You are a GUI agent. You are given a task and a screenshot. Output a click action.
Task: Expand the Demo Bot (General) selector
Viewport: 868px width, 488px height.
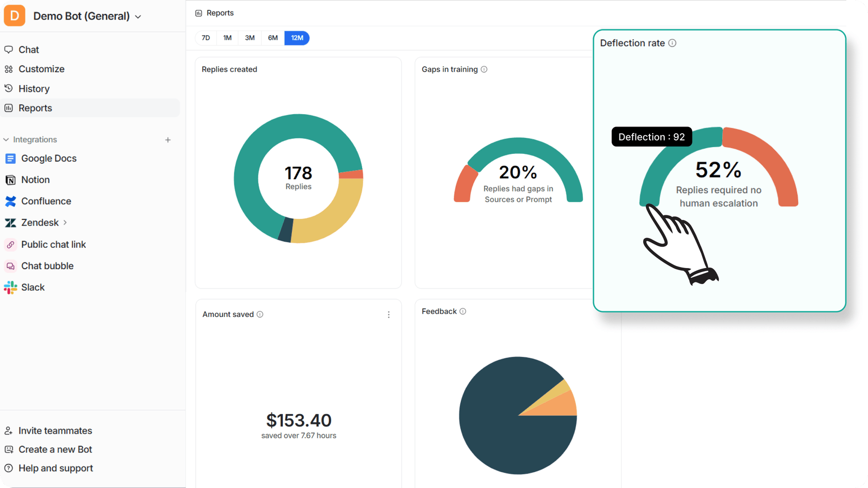[137, 17]
